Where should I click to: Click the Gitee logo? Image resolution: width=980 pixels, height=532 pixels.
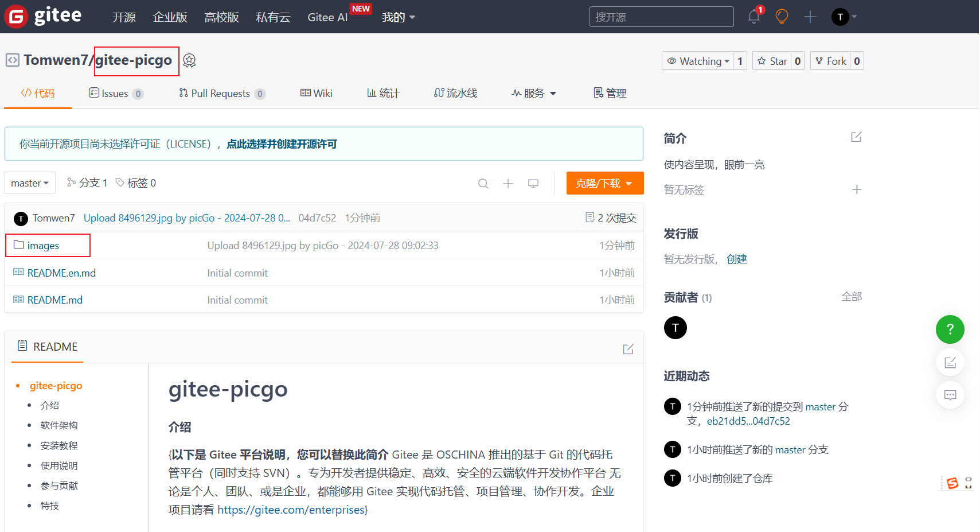coord(43,16)
